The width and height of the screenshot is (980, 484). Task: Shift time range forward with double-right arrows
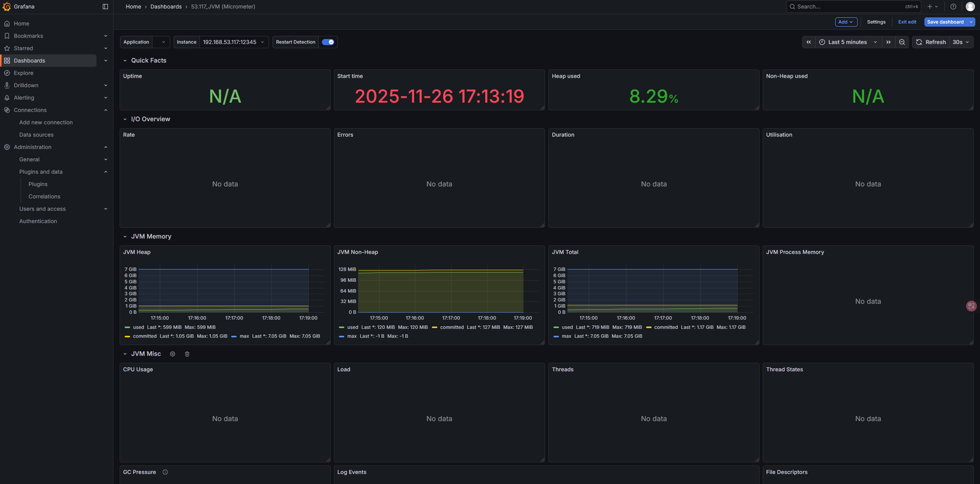click(889, 42)
